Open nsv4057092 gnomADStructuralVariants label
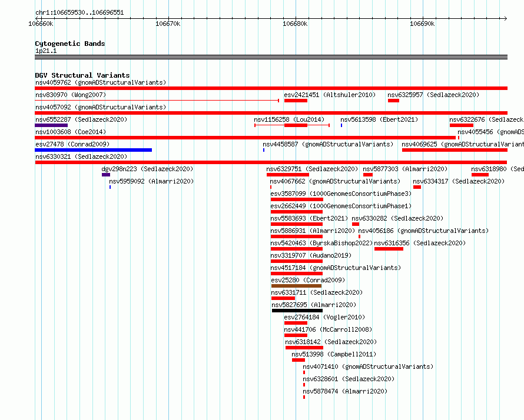The height and width of the screenshot is (420, 524). coord(101,107)
